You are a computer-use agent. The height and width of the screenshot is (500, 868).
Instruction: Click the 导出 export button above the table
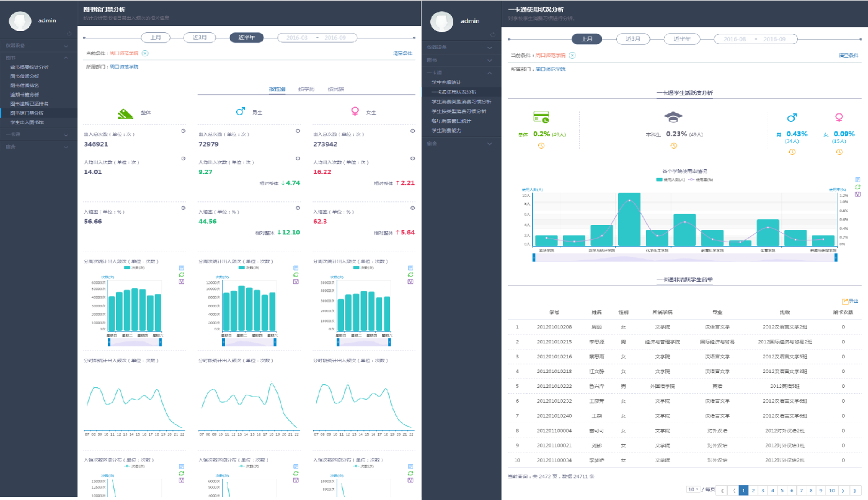pyautogui.click(x=851, y=301)
